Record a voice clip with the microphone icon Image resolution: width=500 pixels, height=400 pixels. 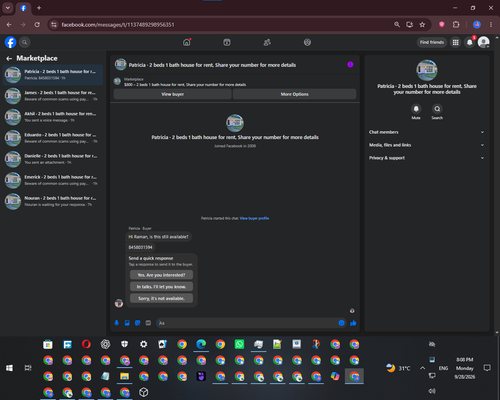pos(117,323)
